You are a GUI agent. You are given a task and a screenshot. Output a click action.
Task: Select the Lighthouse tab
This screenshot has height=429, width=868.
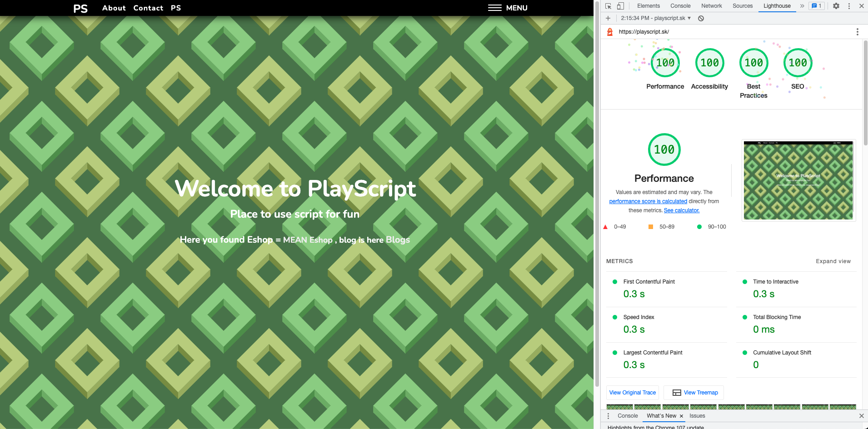point(777,6)
